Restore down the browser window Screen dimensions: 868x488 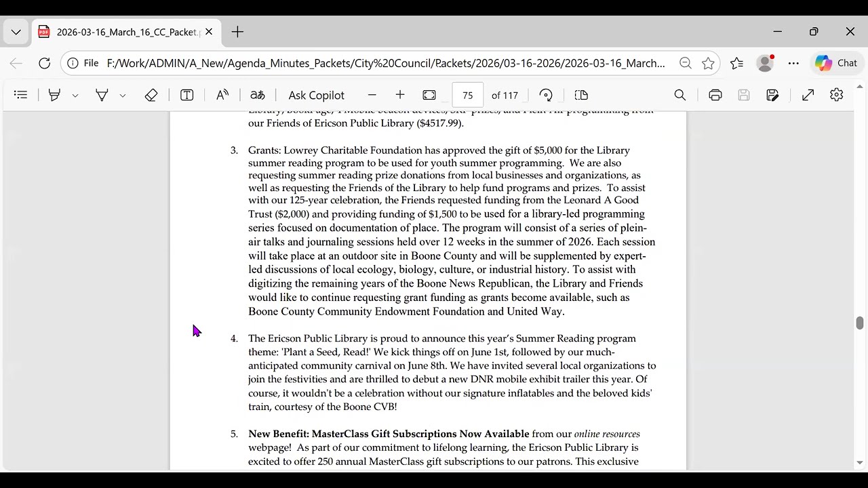pos(814,32)
